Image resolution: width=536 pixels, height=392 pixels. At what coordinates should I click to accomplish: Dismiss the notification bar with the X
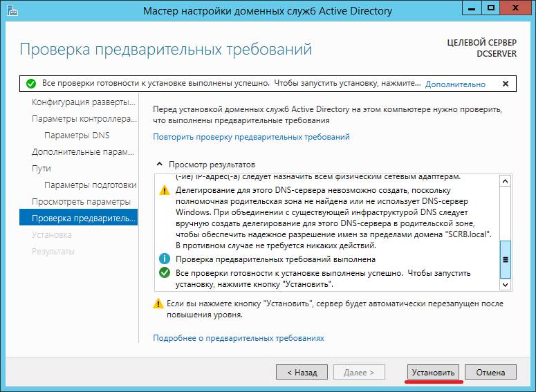(x=505, y=84)
